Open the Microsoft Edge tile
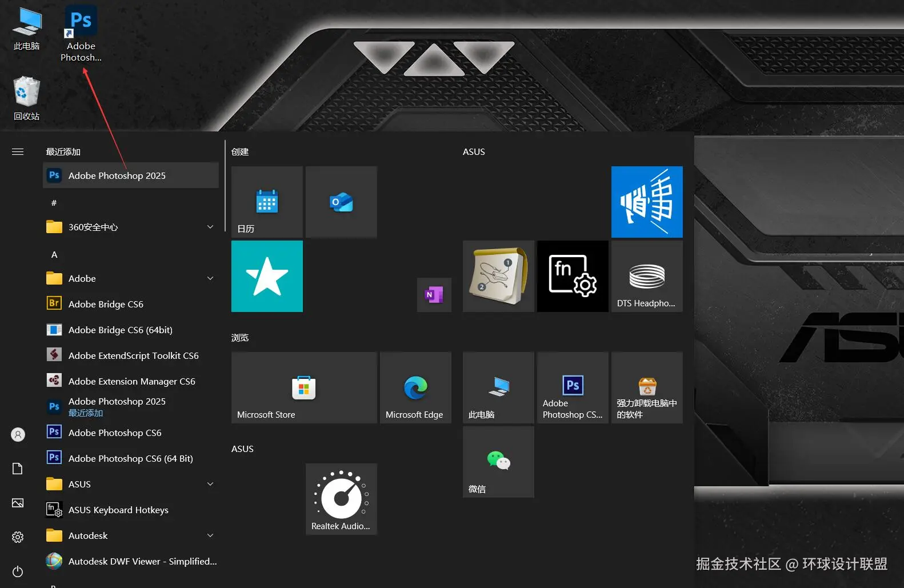 click(415, 387)
